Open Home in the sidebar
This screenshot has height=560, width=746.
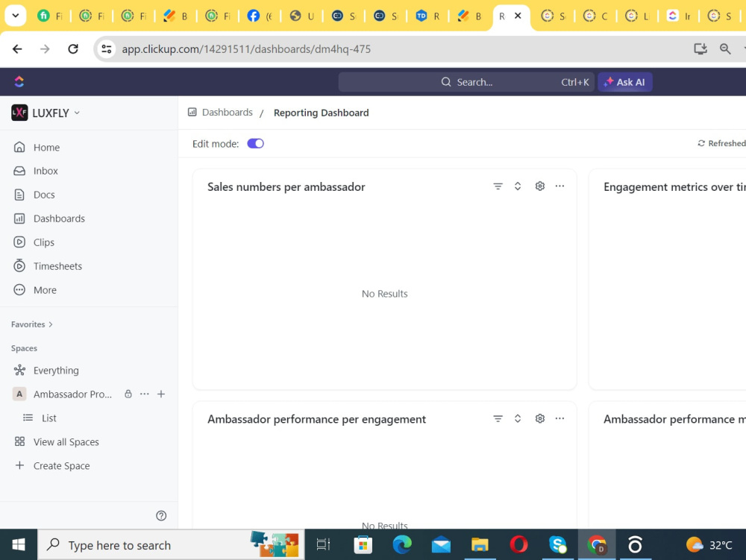click(46, 148)
